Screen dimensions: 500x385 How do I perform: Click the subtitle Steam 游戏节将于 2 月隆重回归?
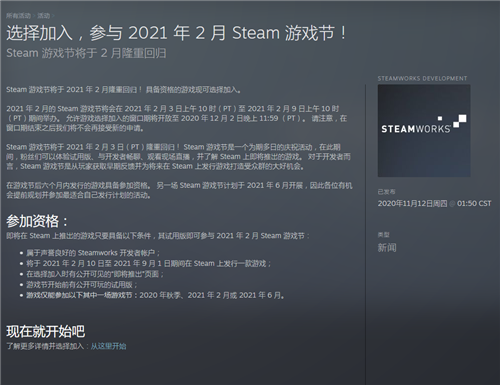pos(86,53)
